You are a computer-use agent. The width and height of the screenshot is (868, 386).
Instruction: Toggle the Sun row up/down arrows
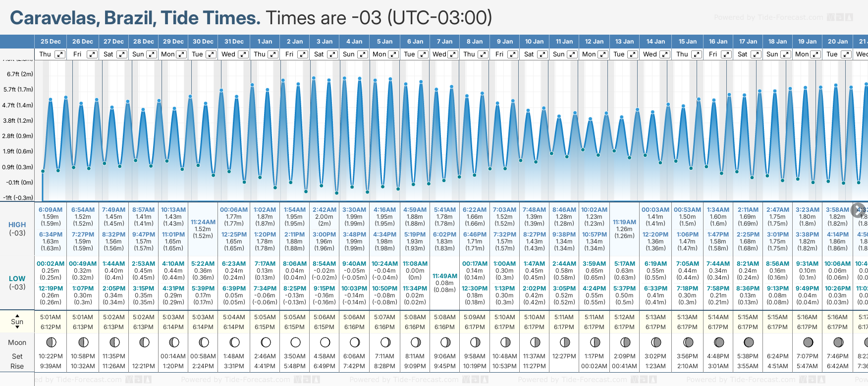click(x=17, y=322)
